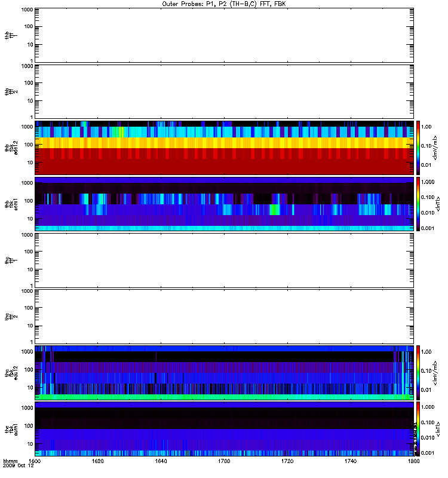Select the empty thb fff 1 plot panel
This screenshot has width=448, height=478.
point(224,35)
